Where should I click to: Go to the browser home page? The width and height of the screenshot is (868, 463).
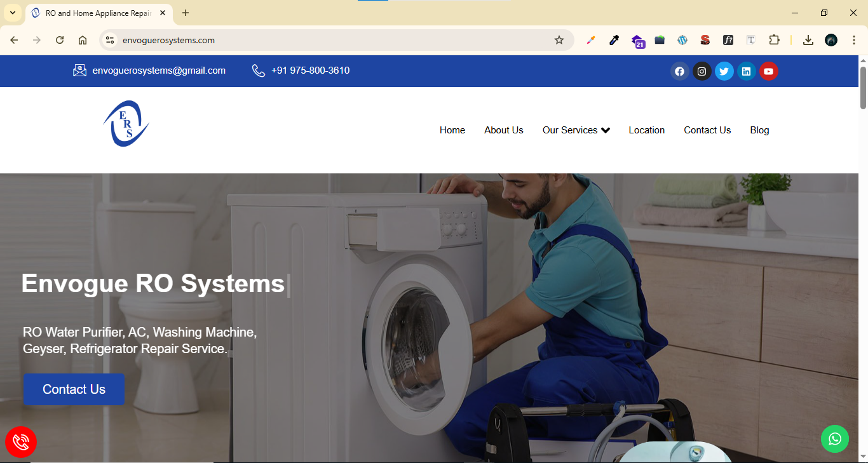83,40
